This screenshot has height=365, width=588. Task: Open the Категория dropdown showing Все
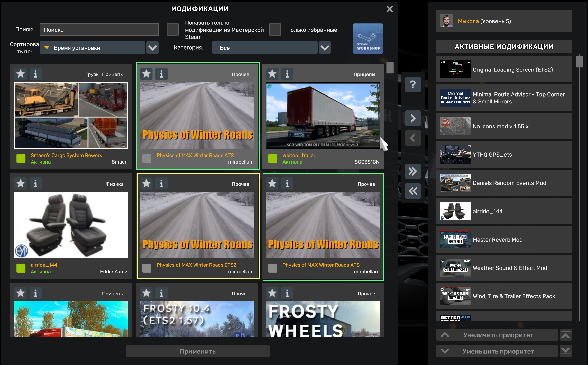pyautogui.click(x=265, y=48)
